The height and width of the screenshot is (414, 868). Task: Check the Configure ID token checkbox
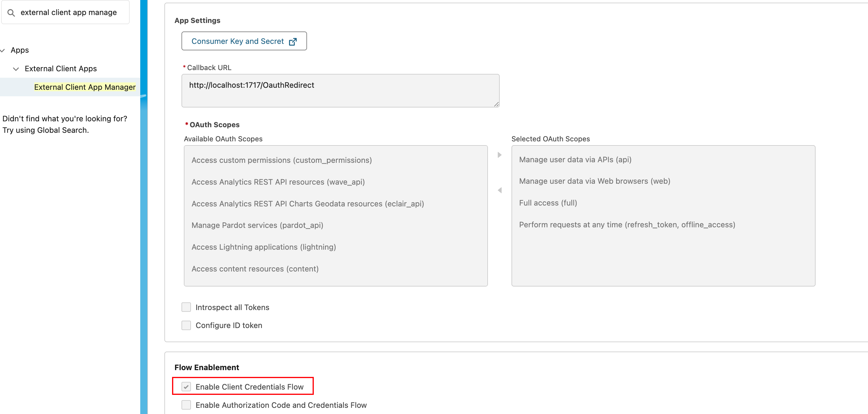pyautogui.click(x=186, y=325)
